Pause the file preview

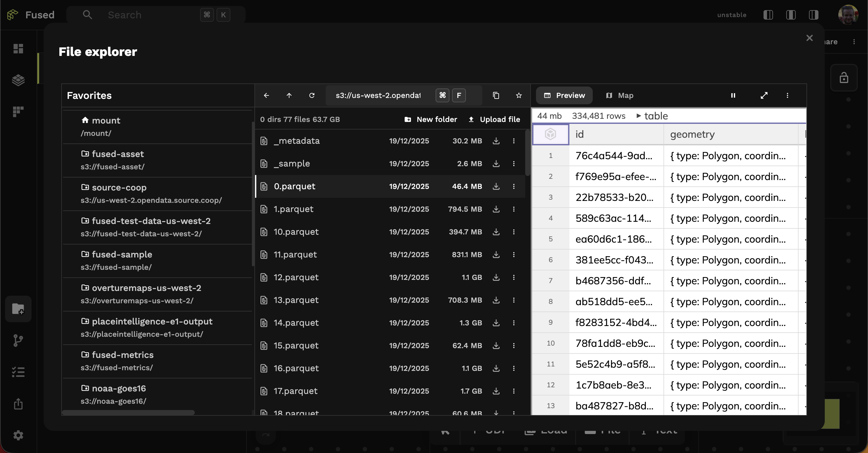(x=733, y=95)
